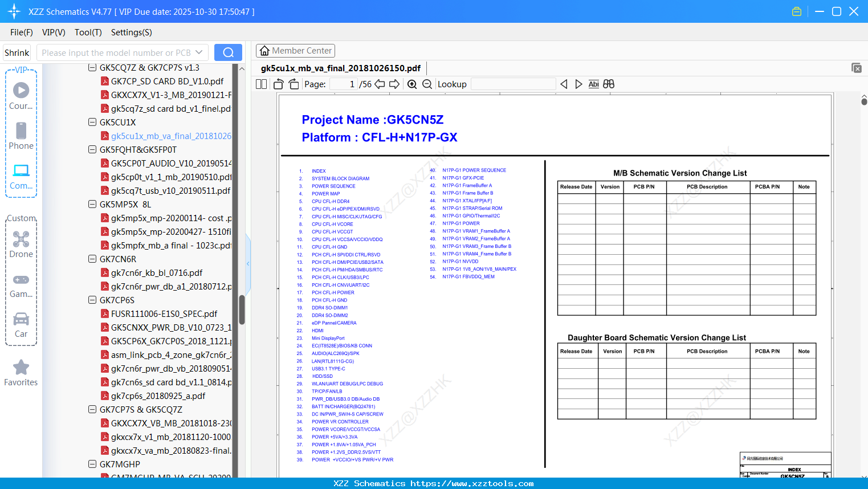Collapse the GK7CP7S & GK5CQ7Z tree node

[92, 409]
